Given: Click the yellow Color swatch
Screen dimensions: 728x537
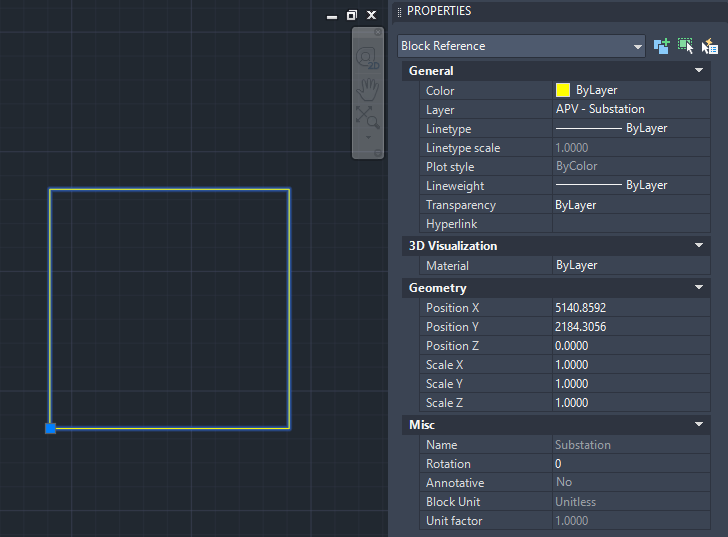Looking at the screenshot, I should [x=563, y=90].
